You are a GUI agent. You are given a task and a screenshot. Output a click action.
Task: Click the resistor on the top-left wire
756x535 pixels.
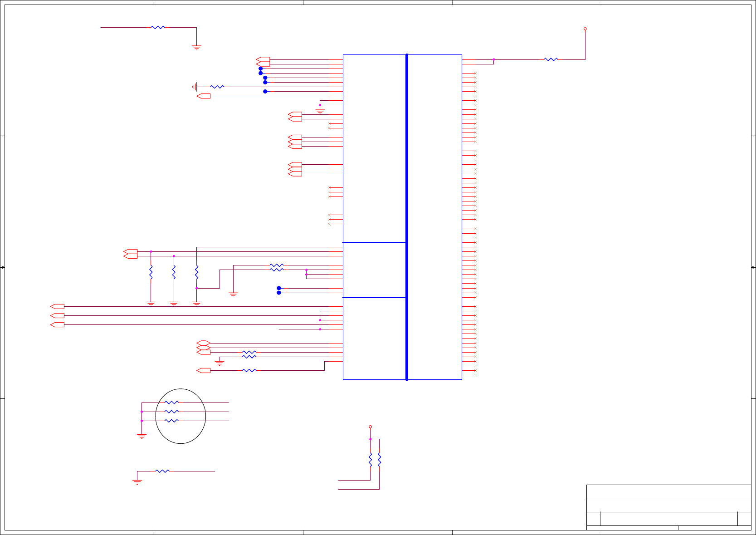[158, 28]
